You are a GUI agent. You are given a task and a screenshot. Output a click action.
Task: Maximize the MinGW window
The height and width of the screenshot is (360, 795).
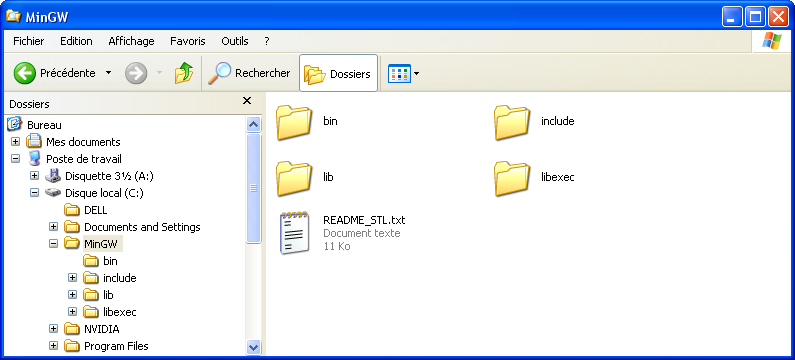tap(755, 18)
